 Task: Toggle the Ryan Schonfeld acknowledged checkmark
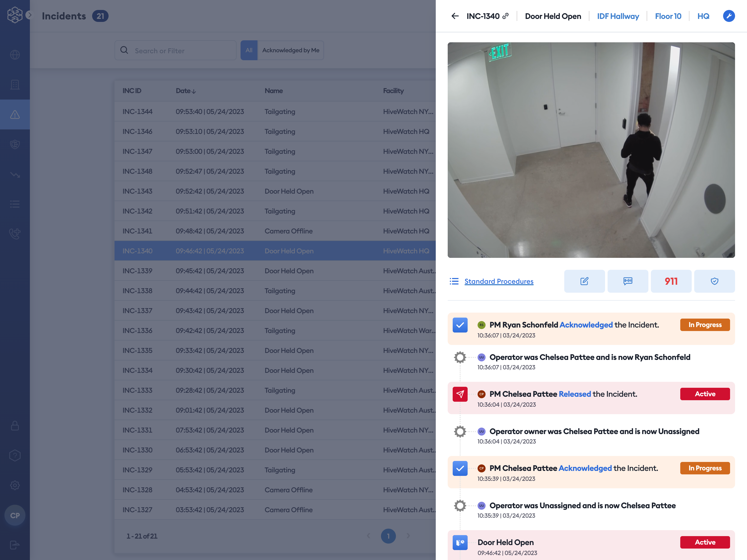pos(460,325)
